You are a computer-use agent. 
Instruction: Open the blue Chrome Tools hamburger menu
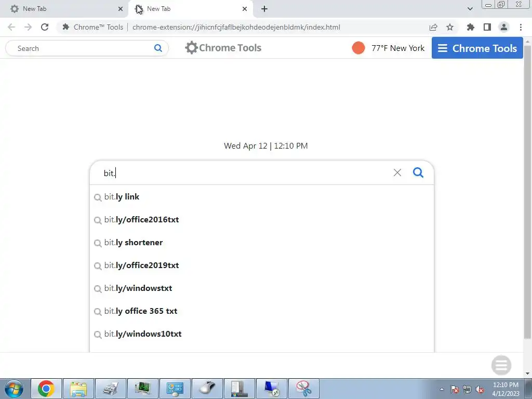point(477,48)
